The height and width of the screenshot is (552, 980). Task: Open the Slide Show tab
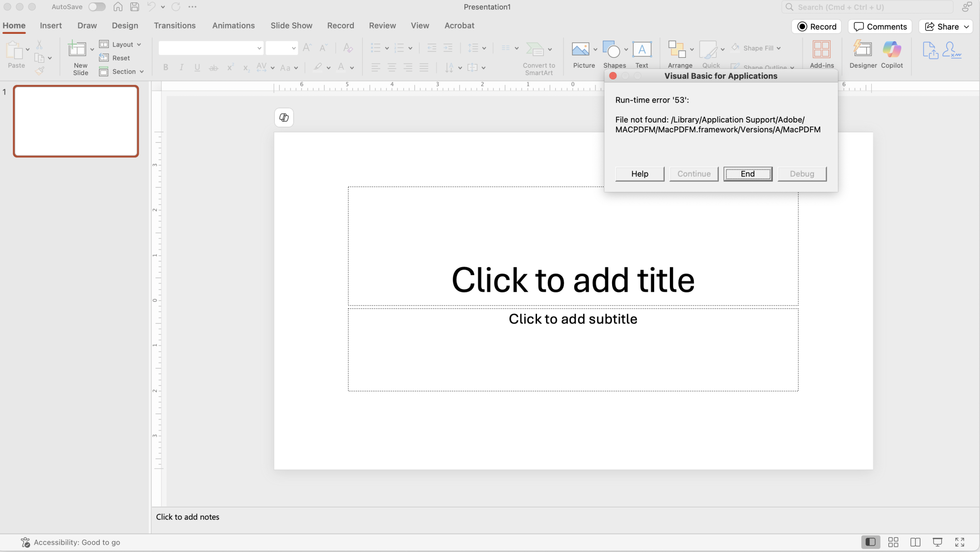click(x=291, y=25)
